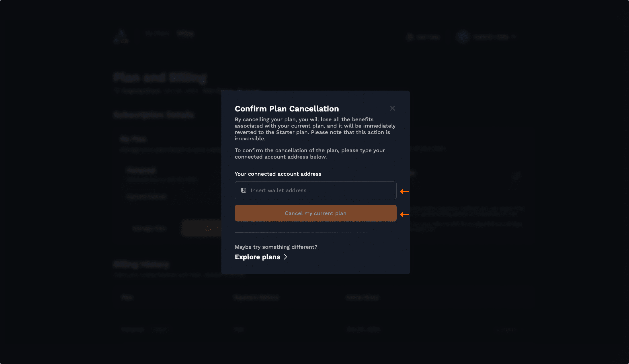The image size is (629, 364).
Task: Click the chevron arrow beside Explore plans
Action: [286, 257]
